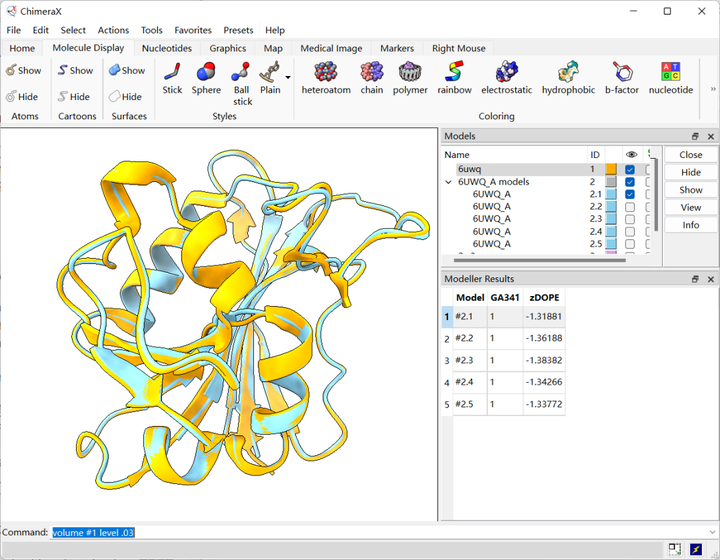Apply the Sphere atom style

point(206,72)
